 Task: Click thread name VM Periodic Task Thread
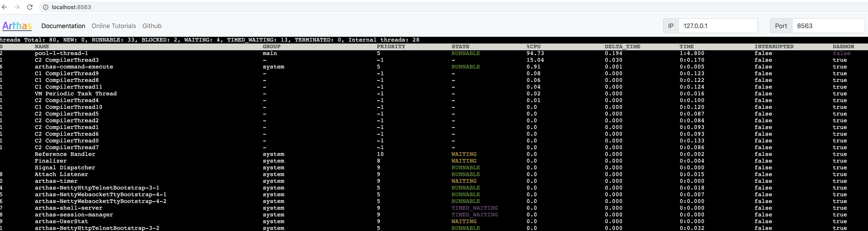(76, 94)
